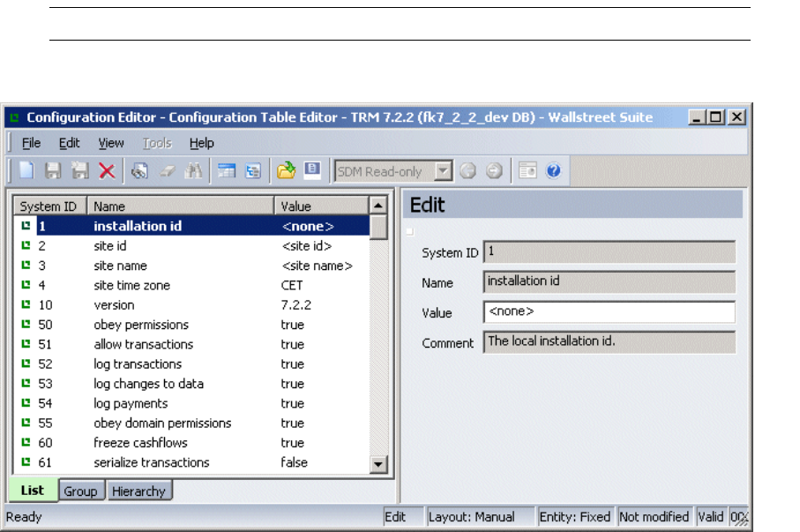Select the log payments row
Image resolution: width=800 pixels, height=532 pixels.
click(x=191, y=403)
